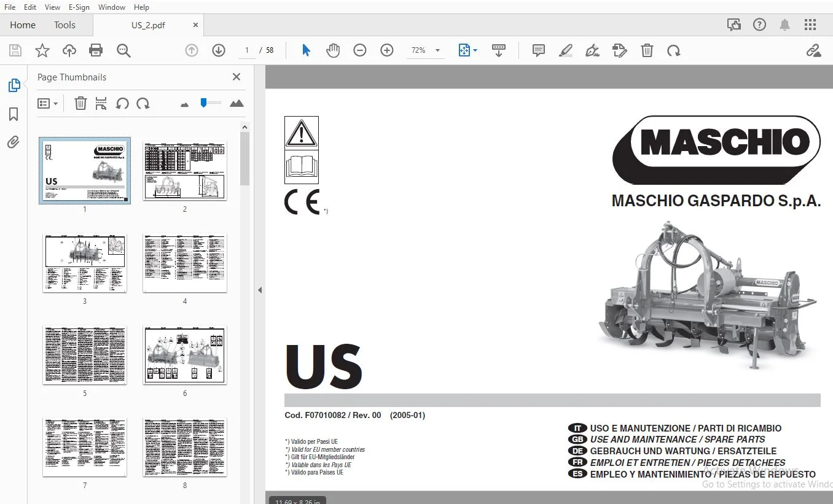Select the page 5 thumbnail
Image resolution: width=833 pixels, height=504 pixels.
point(85,355)
